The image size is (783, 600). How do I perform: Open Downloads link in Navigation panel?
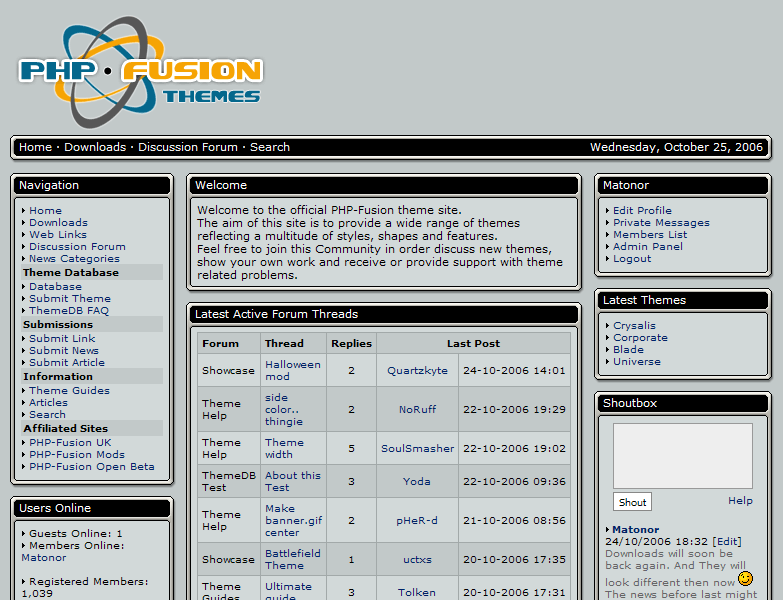click(58, 223)
